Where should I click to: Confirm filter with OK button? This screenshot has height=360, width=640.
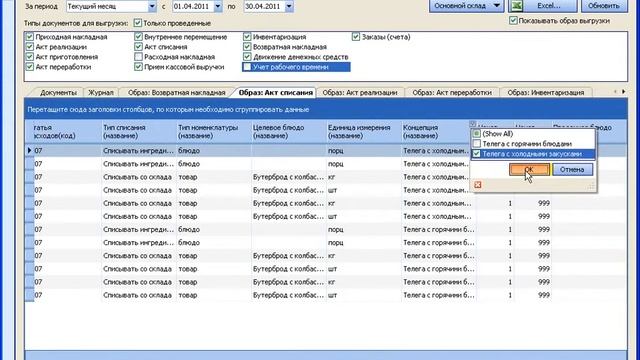click(x=529, y=169)
